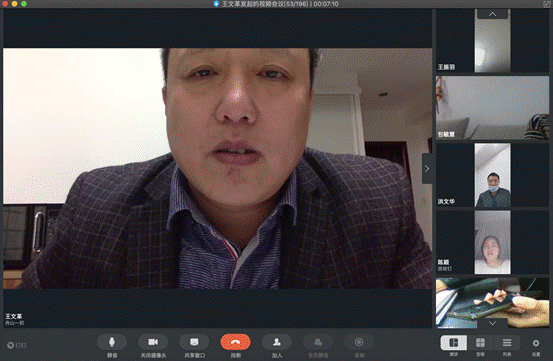553x361 pixels.
Task: Switch to list layout view
Action: point(507,343)
